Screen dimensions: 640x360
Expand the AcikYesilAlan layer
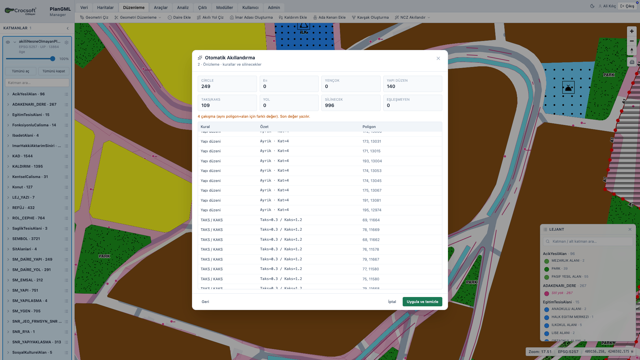pos(8,94)
